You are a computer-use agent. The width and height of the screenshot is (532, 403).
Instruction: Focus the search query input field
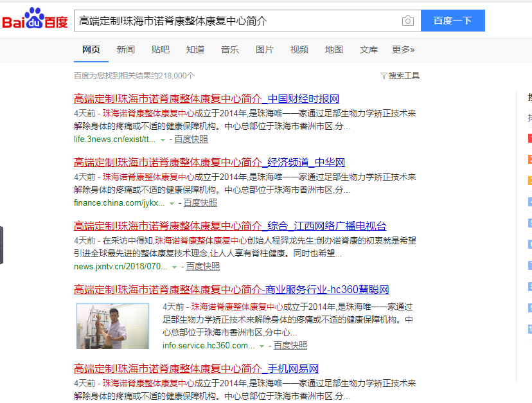point(238,21)
